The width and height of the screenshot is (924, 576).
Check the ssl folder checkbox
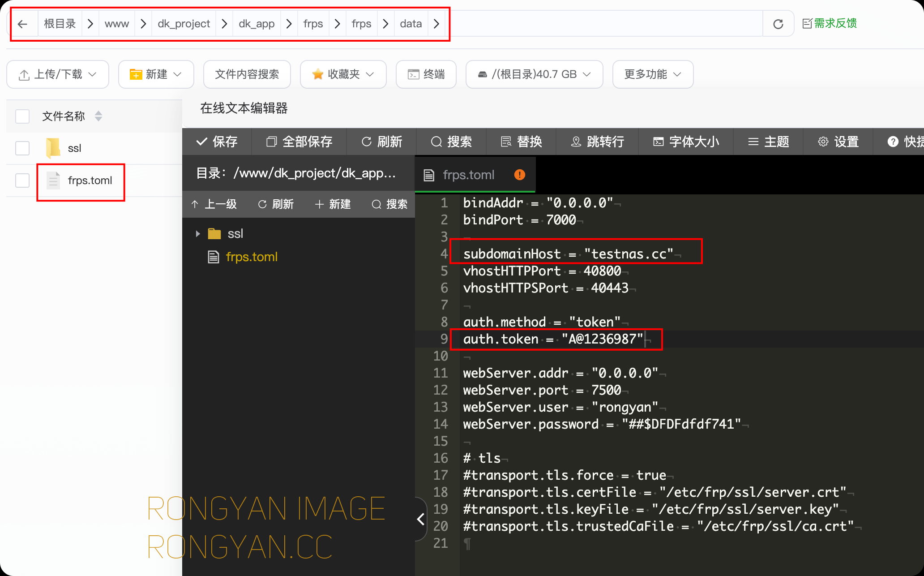pyautogui.click(x=22, y=148)
